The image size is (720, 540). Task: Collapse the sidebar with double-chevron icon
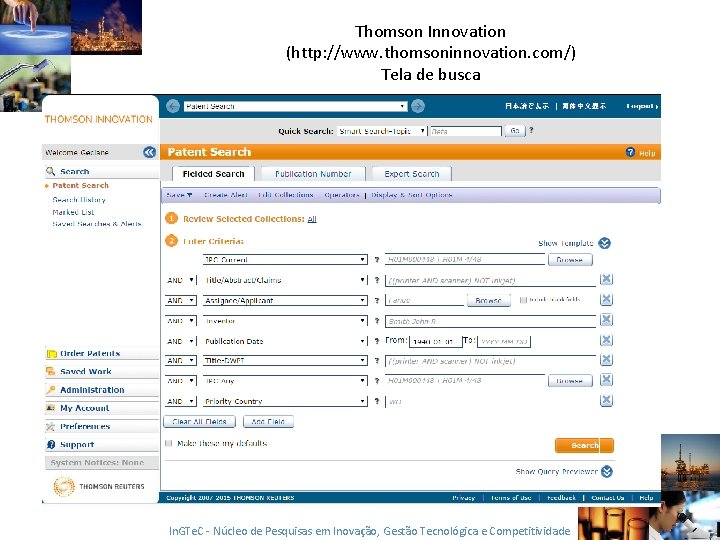[149, 152]
